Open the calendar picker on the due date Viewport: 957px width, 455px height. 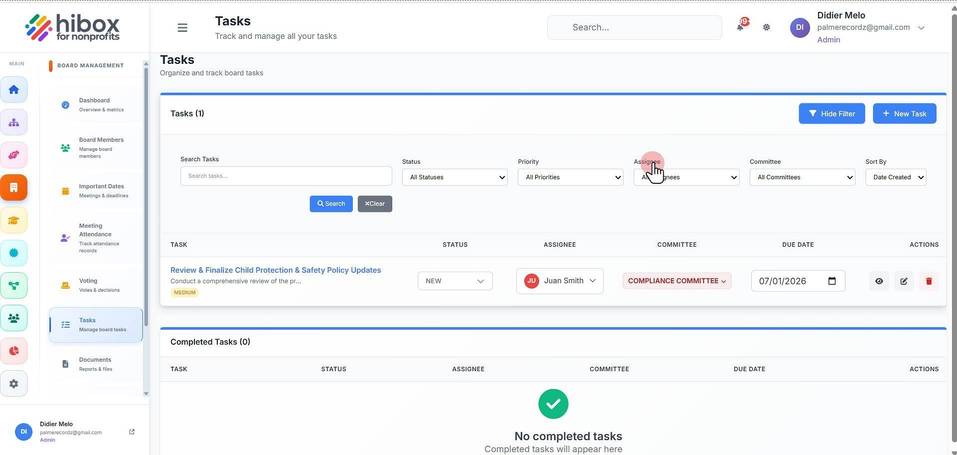832,281
